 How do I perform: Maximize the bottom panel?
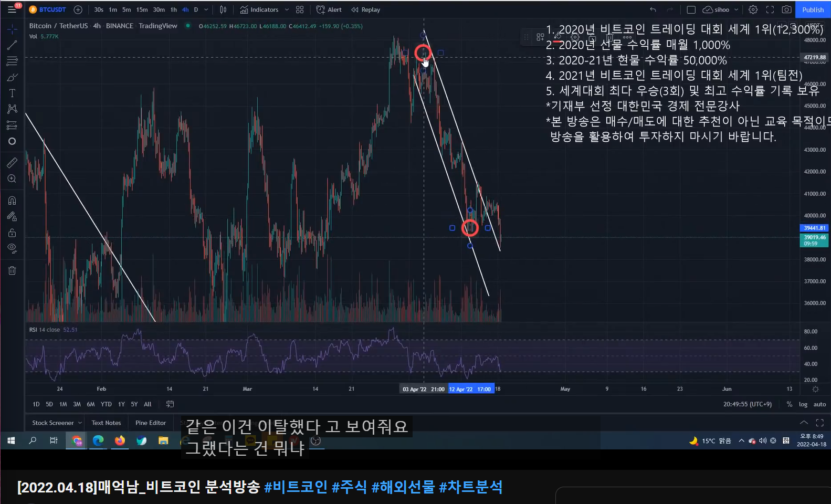click(x=819, y=423)
